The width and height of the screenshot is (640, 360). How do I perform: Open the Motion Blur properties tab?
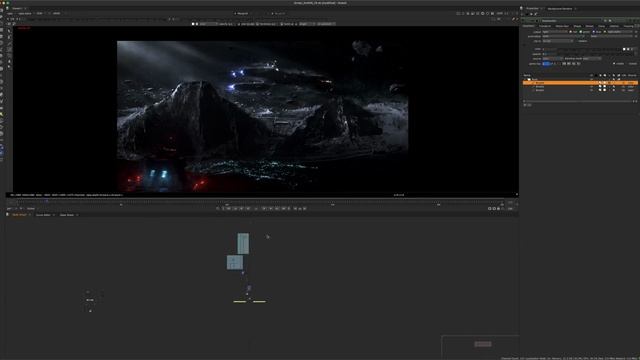tap(562, 26)
